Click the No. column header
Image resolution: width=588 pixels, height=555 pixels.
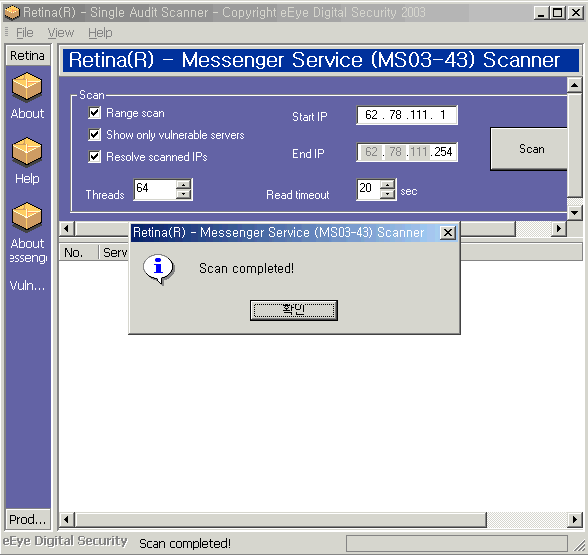tap(78, 253)
